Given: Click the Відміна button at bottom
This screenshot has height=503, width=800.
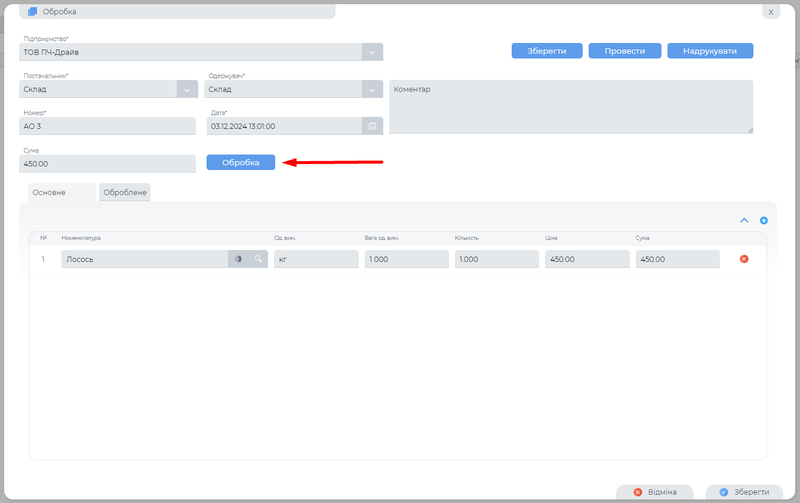Looking at the screenshot, I should pyautogui.click(x=656, y=492).
